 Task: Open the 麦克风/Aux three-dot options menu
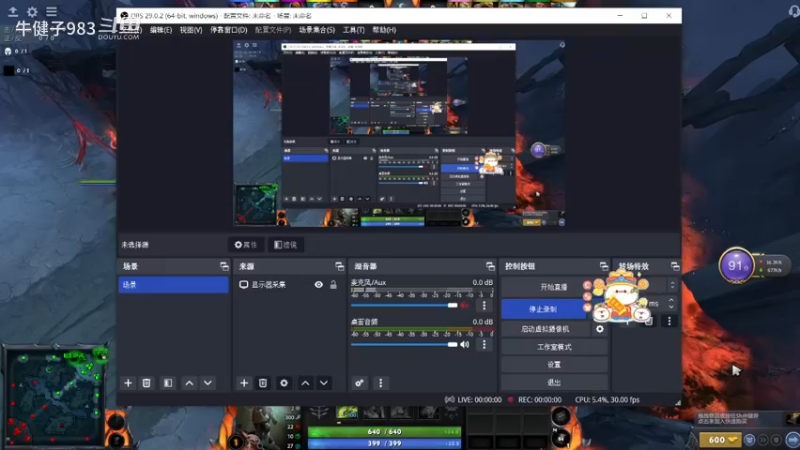coord(484,305)
